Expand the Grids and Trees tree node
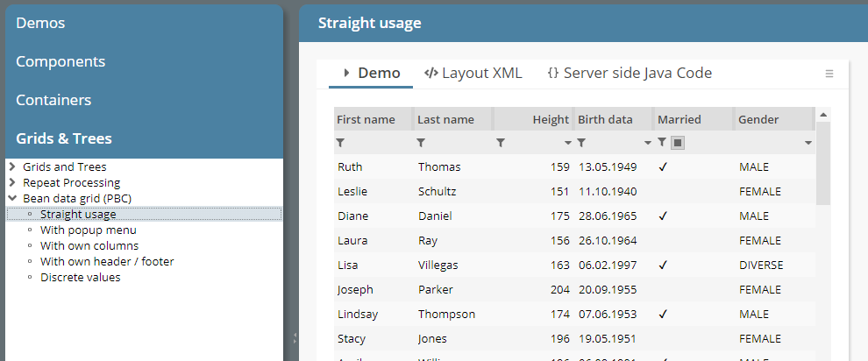868x361 pixels. tap(11, 166)
